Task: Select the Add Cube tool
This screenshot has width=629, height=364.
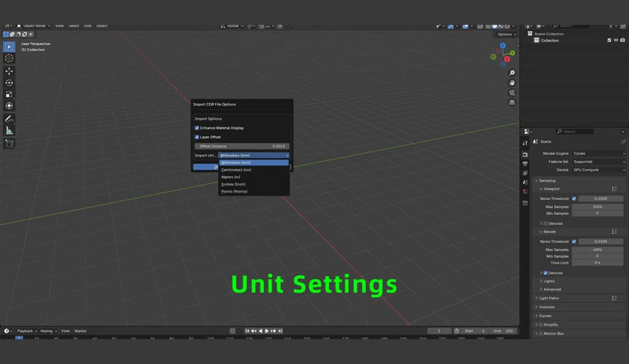Action: pyautogui.click(x=9, y=144)
